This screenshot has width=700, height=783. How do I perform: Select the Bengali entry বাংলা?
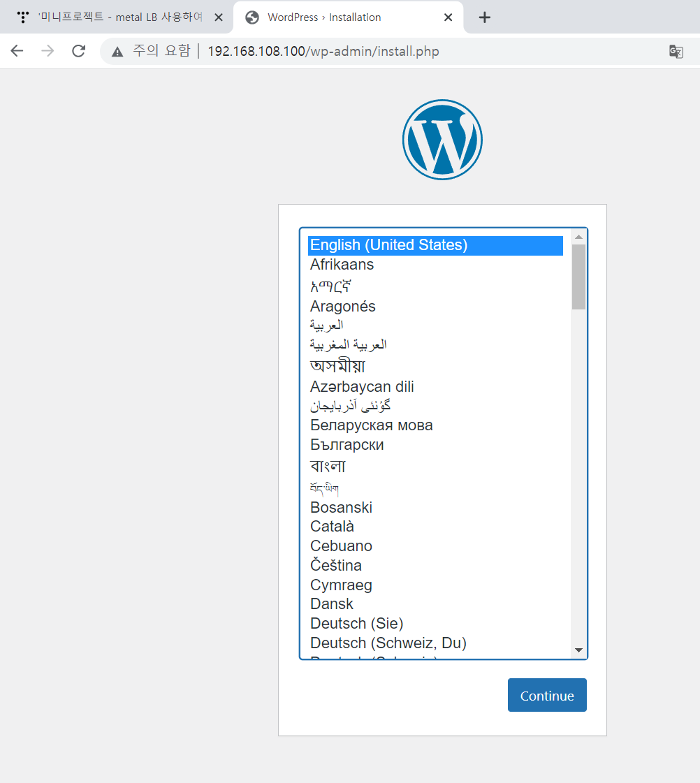tap(435, 466)
